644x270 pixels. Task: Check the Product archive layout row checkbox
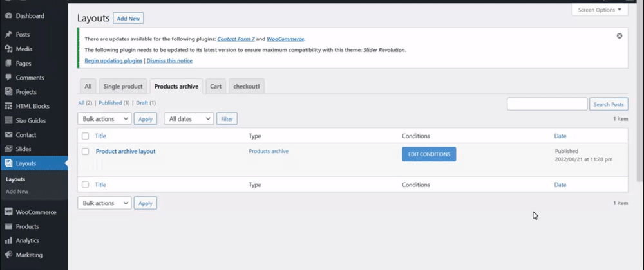86,151
